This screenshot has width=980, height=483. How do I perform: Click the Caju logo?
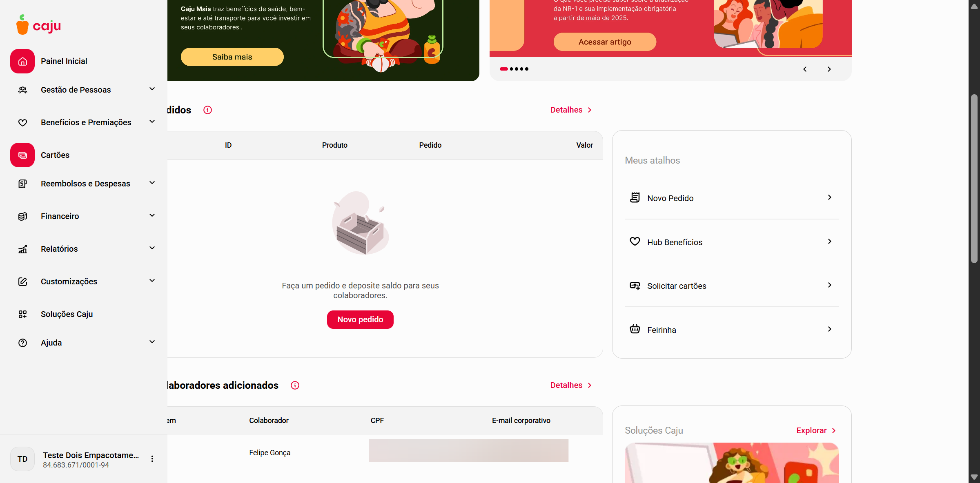pyautogui.click(x=39, y=25)
